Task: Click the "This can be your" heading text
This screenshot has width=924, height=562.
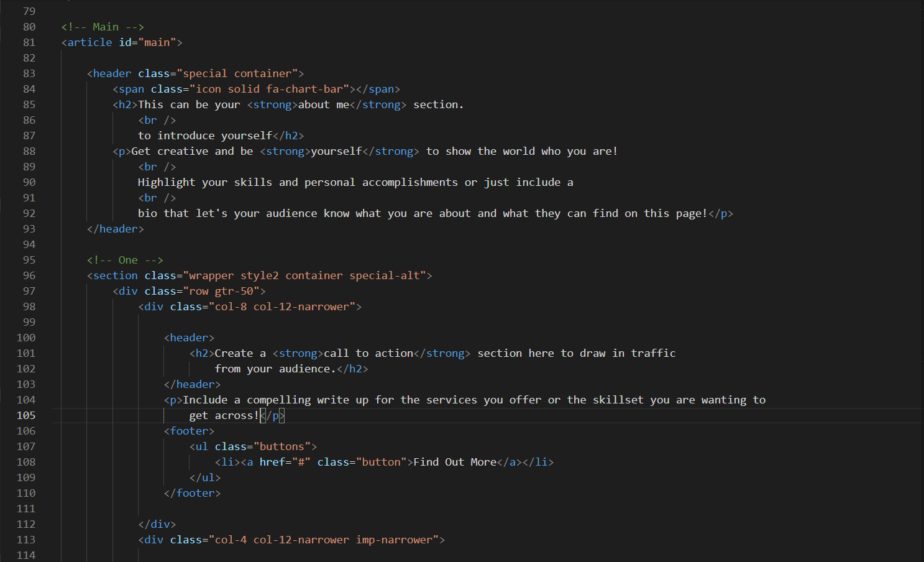Action: pos(189,104)
